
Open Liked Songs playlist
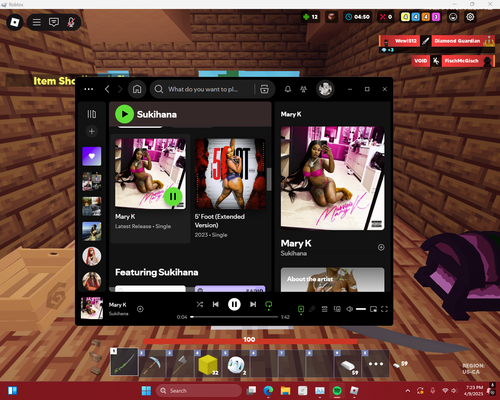click(x=92, y=156)
